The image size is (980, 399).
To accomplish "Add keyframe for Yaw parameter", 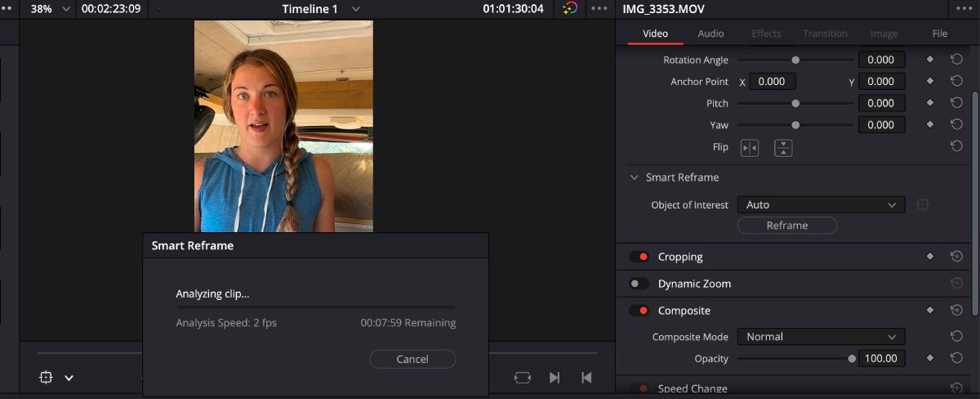I will (929, 125).
